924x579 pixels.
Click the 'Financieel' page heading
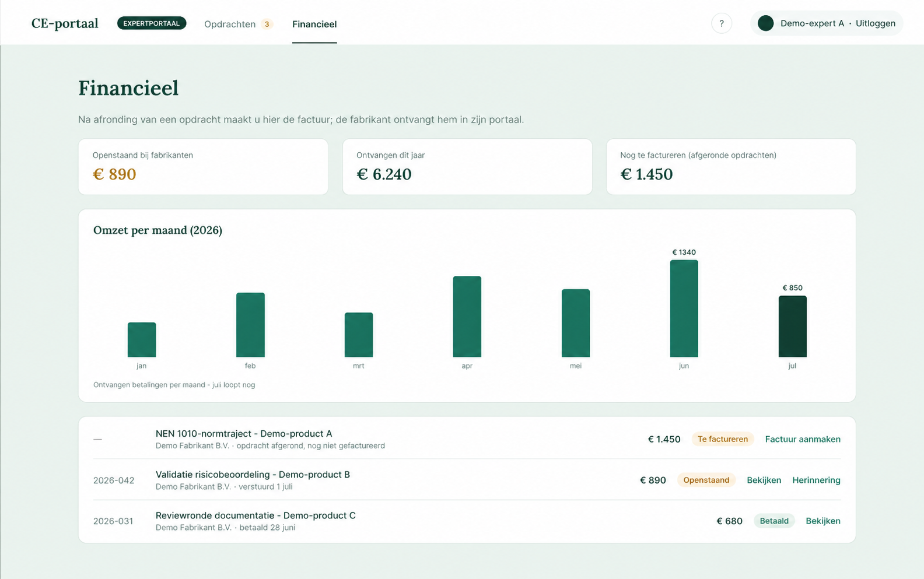128,88
